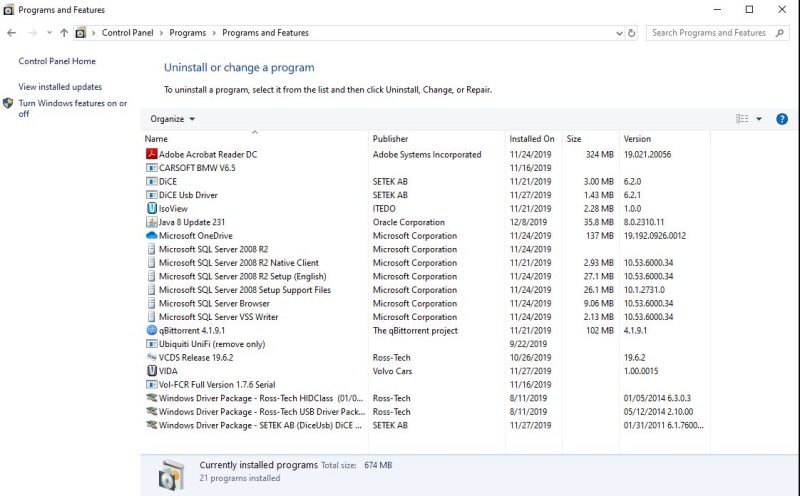The image size is (800, 496).
Task: Refresh the Programs and Features list
Action: 632,33
